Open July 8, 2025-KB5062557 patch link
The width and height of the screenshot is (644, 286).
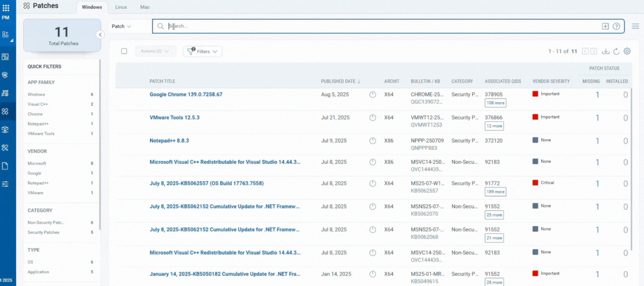pos(206,183)
